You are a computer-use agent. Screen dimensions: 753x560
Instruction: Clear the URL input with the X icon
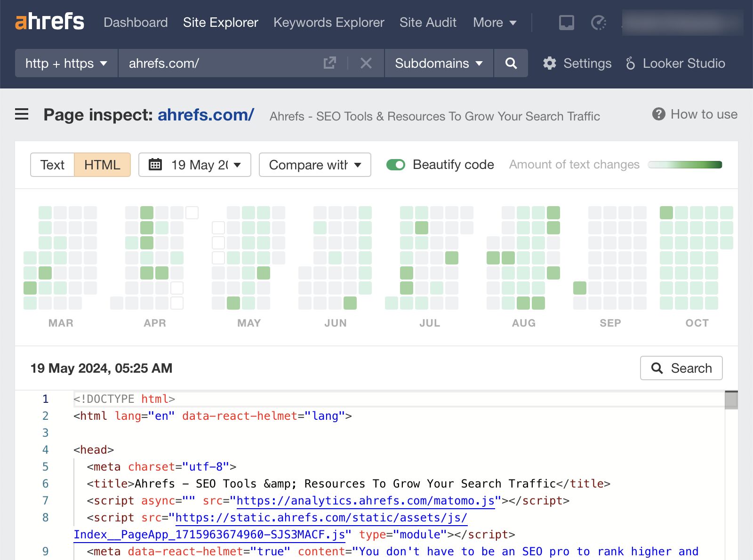pos(366,63)
